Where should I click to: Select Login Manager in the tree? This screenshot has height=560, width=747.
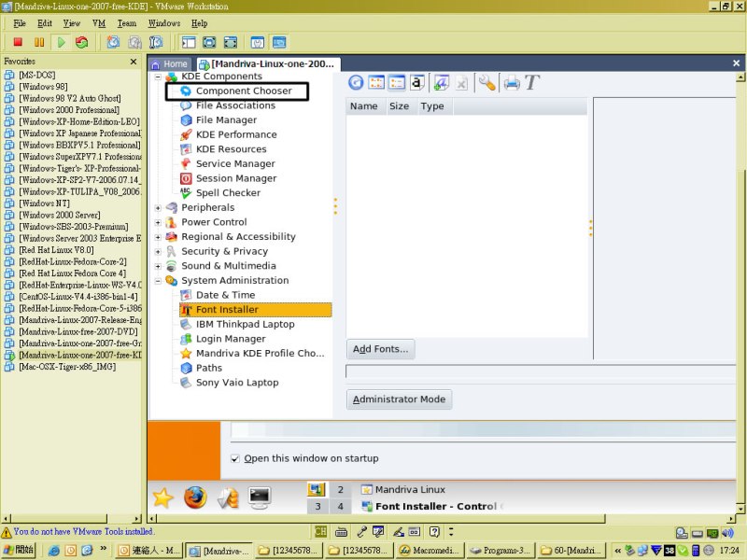[231, 339]
